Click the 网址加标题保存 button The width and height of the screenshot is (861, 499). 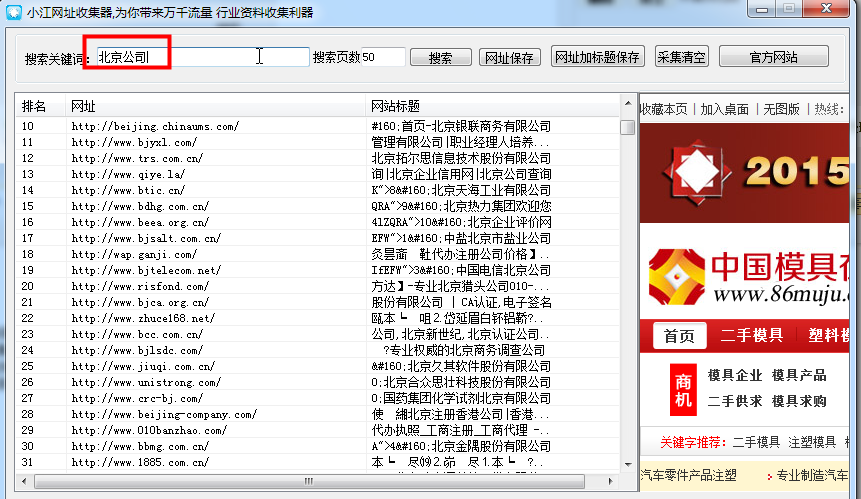(x=597, y=57)
